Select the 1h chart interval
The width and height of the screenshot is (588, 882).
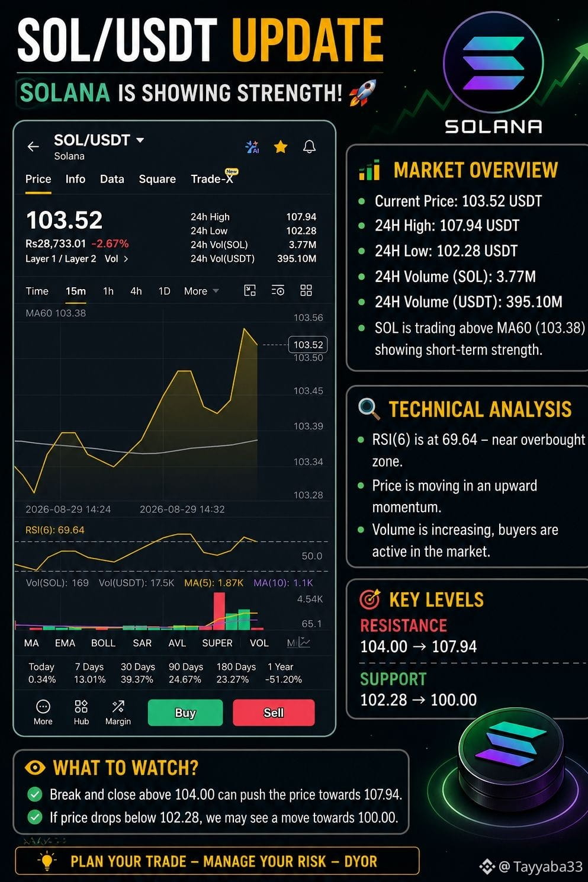pos(108,291)
